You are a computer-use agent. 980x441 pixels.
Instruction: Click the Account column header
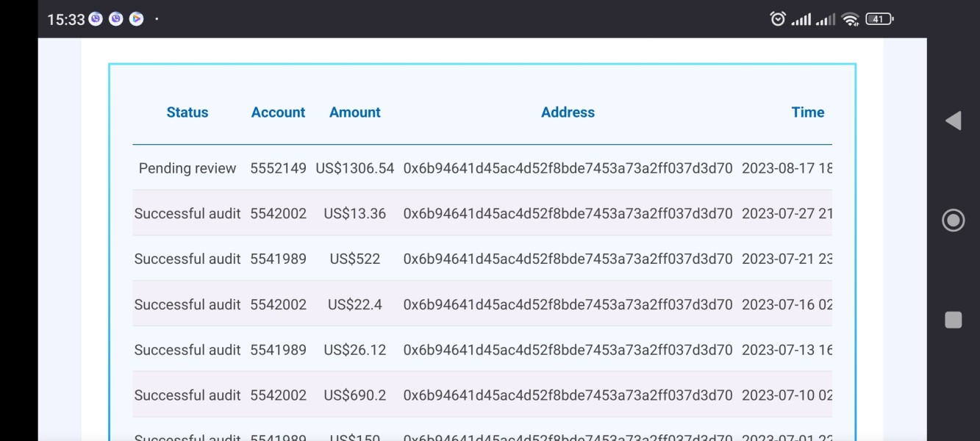tap(278, 112)
